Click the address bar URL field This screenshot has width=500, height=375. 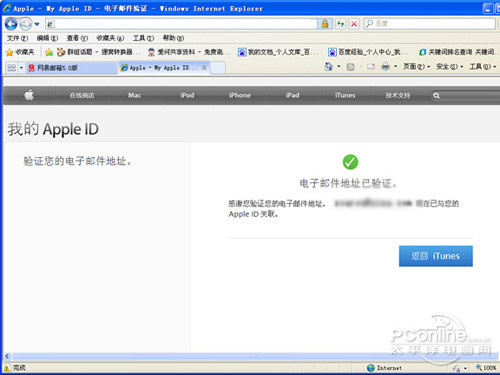(x=181, y=24)
